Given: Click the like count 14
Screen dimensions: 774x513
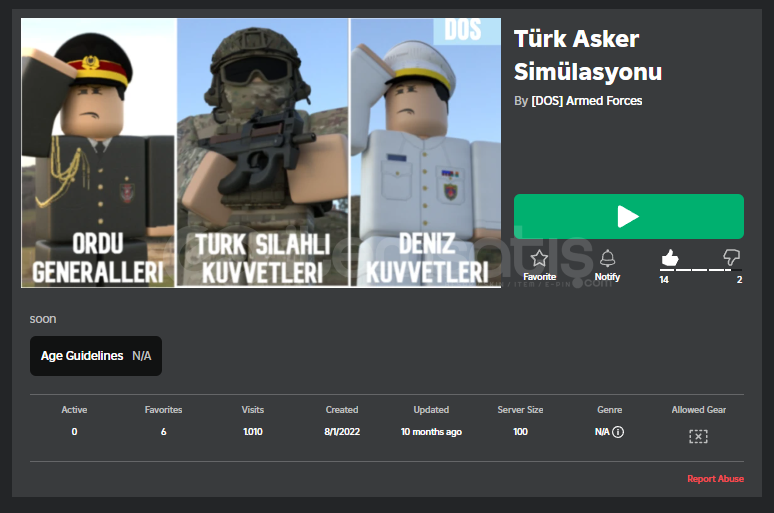Looking at the screenshot, I should 664,279.
